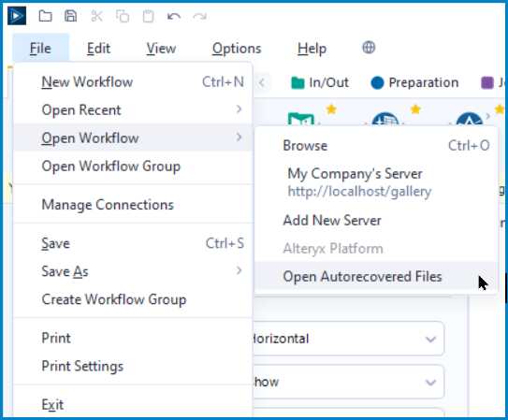Select Open Workflow Group
Screen dimensions: 508x420
click(133, 167)
